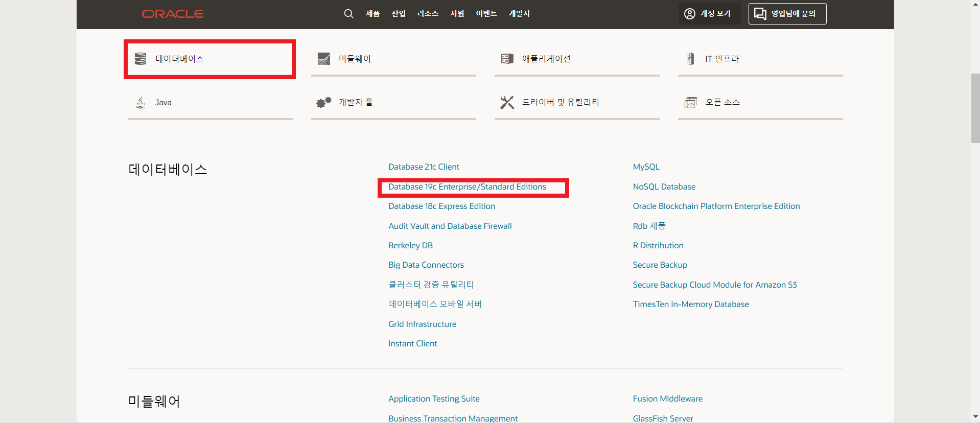The width and height of the screenshot is (980, 423).
Task: Open the 이벤트 menu
Action: [486, 14]
